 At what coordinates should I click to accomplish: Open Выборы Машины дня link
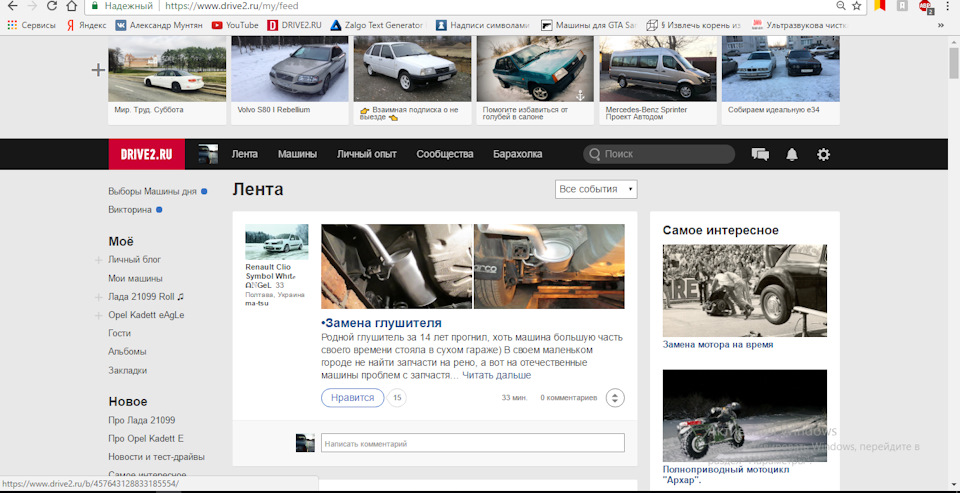coord(152,191)
